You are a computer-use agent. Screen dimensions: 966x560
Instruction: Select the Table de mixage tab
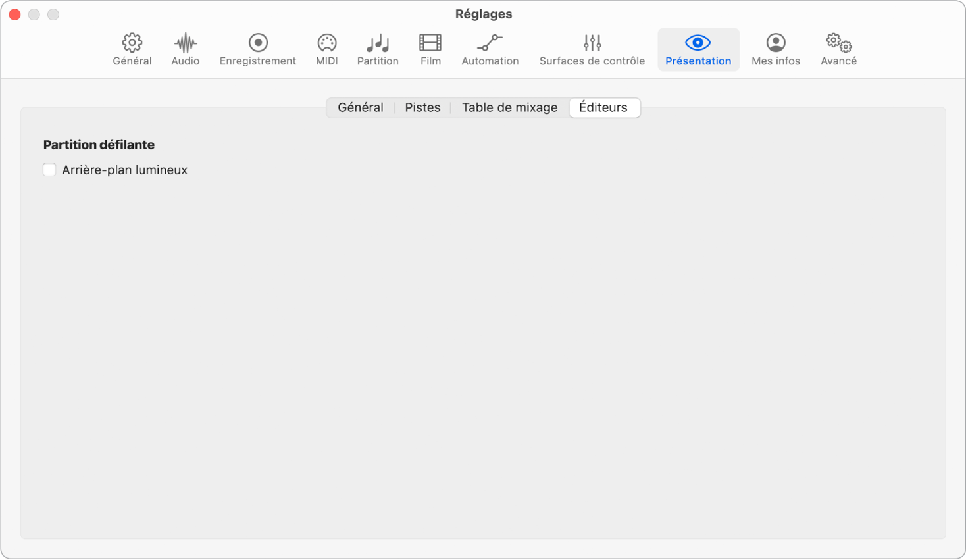(509, 107)
